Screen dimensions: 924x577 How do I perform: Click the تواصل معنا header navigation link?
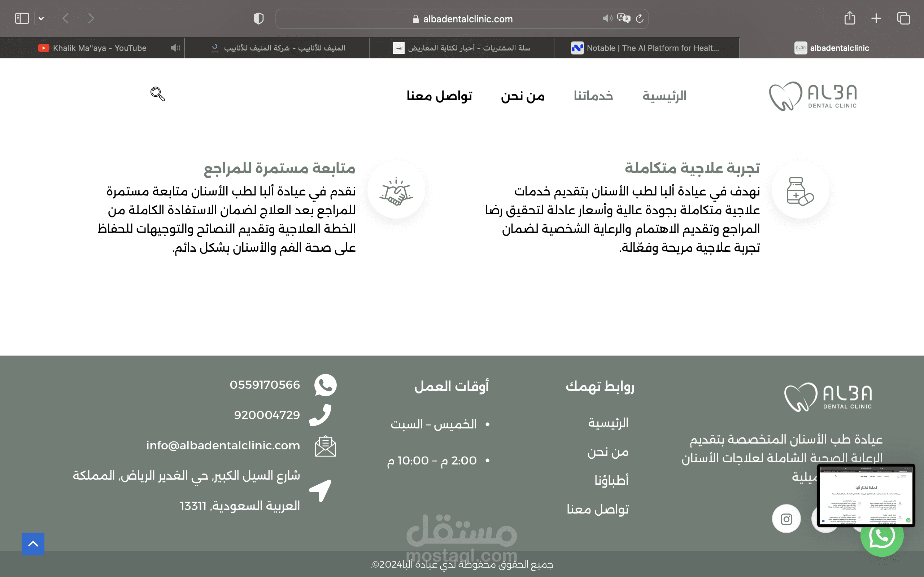pos(439,96)
